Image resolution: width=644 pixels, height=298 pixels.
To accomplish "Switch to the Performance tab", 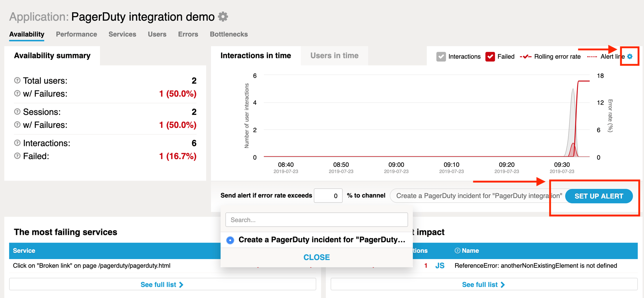I will [76, 34].
